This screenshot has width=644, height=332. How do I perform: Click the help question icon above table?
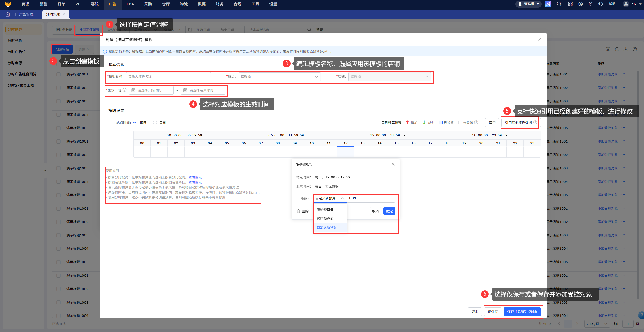coord(635,49)
